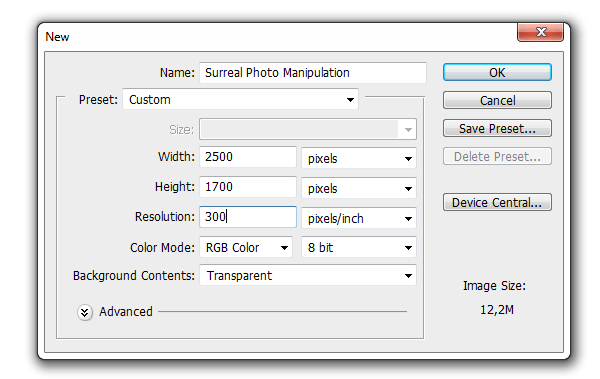This screenshot has height=379, width=600.
Task: Open the Height units dropdown
Action: tap(359, 188)
